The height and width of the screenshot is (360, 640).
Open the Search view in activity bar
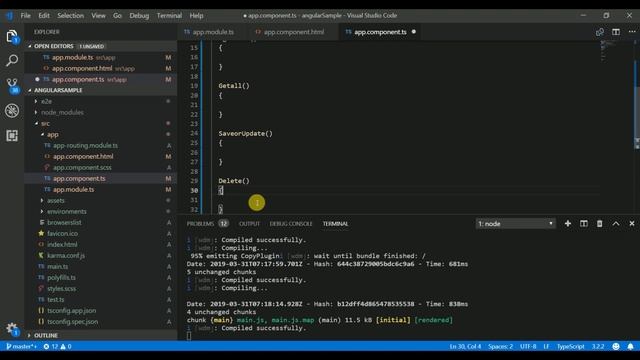[12, 61]
